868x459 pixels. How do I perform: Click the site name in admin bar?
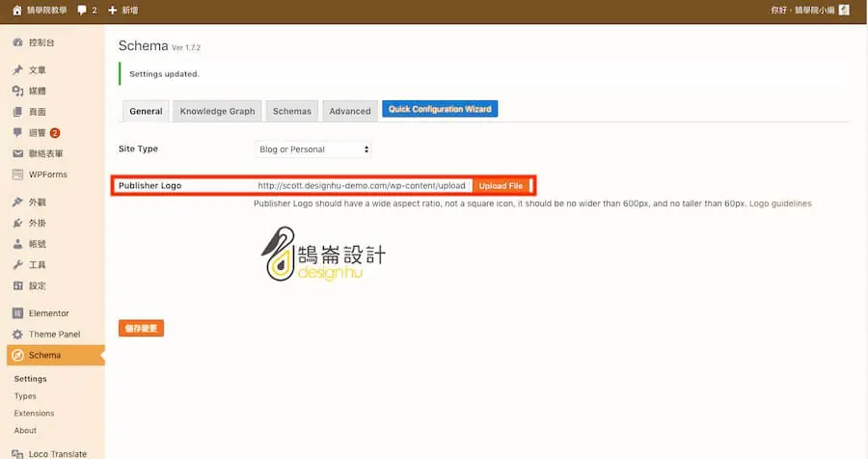pyautogui.click(x=46, y=10)
